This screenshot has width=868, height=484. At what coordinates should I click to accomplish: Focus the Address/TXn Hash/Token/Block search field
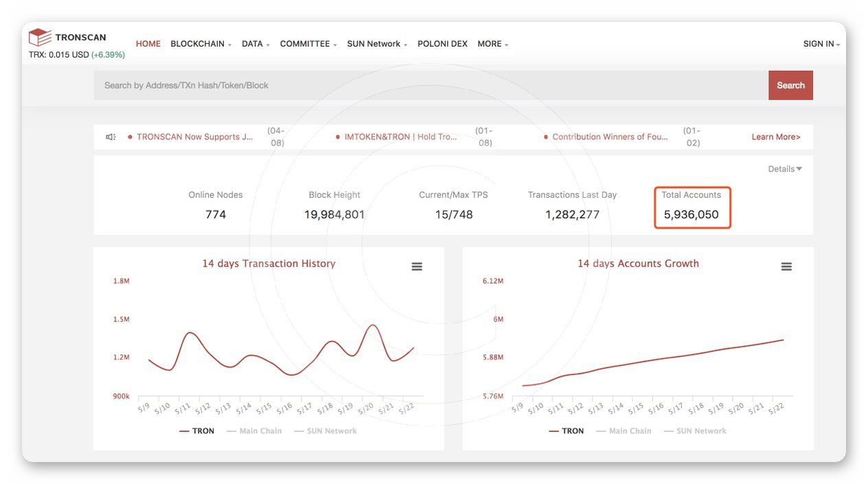pyautogui.click(x=431, y=85)
